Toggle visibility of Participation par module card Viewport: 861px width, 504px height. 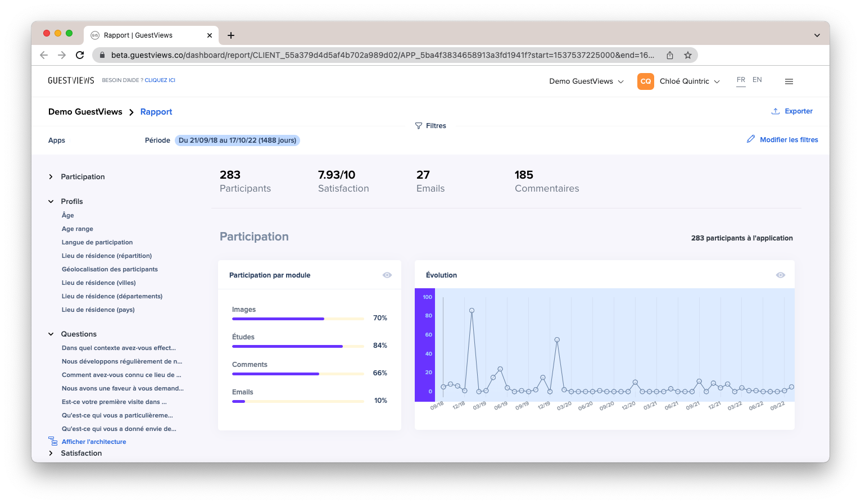[387, 275]
